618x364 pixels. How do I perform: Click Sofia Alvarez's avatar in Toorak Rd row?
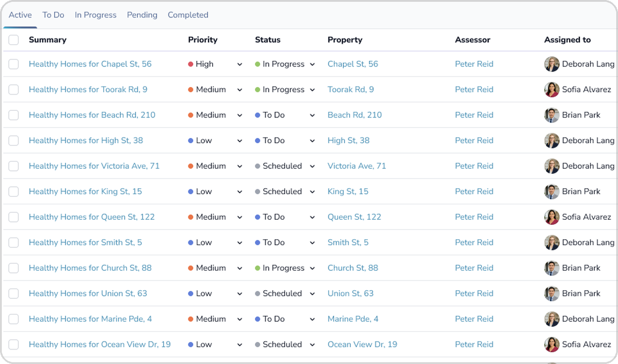tap(552, 90)
